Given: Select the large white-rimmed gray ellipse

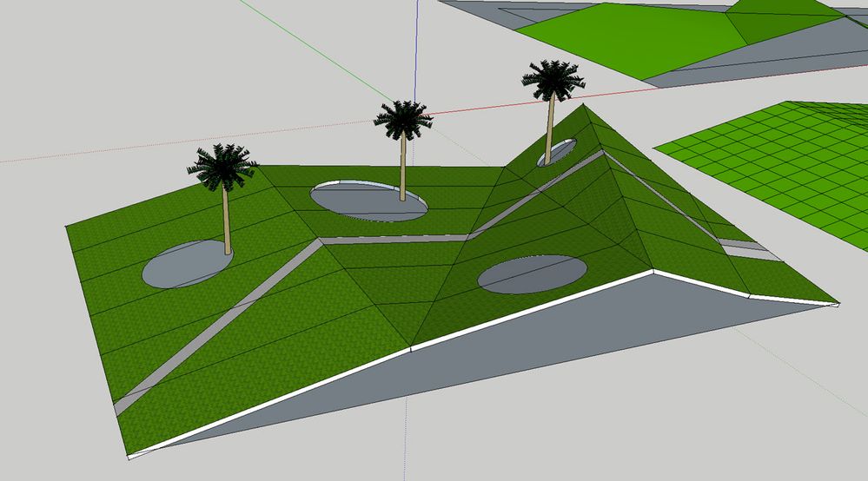Looking at the screenshot, I should point(368,201).
